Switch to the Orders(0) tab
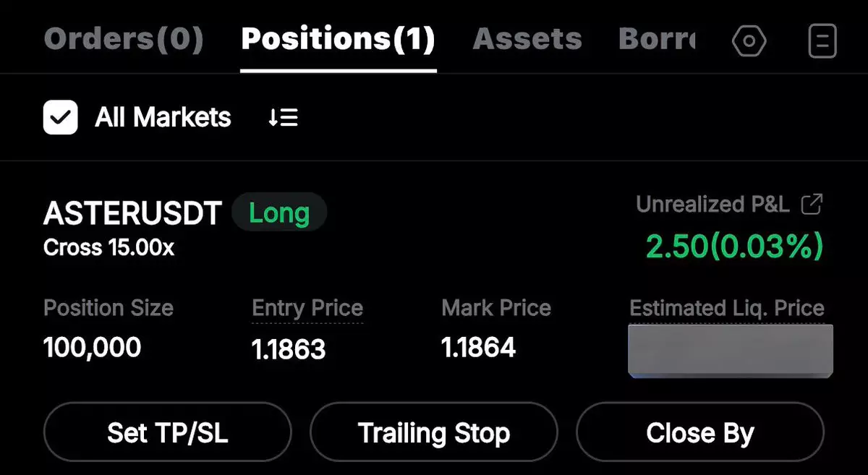The image size is (868, 475). pyautogui.click(x=124, y=39)
